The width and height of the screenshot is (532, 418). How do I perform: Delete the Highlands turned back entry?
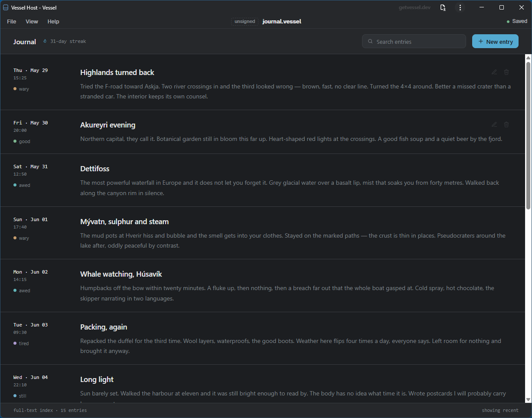[x=506, y=72]
